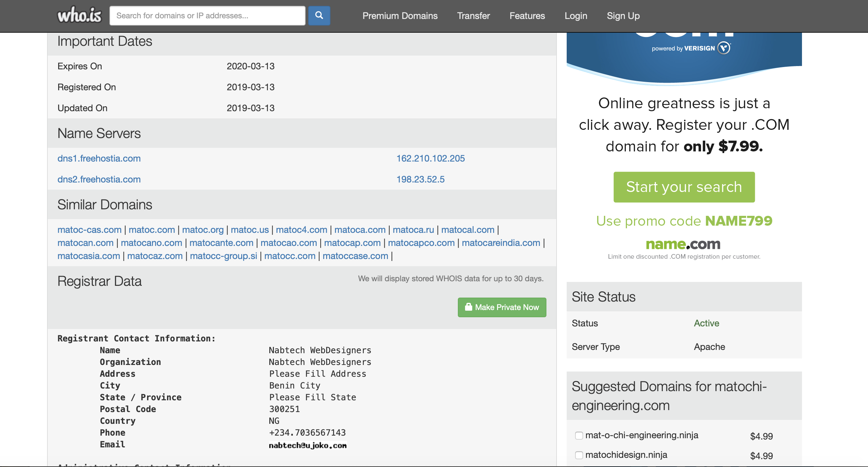This screenshot has height=467, width=868.
Task: Click the Benin City value
Action: tap(294, 385)
